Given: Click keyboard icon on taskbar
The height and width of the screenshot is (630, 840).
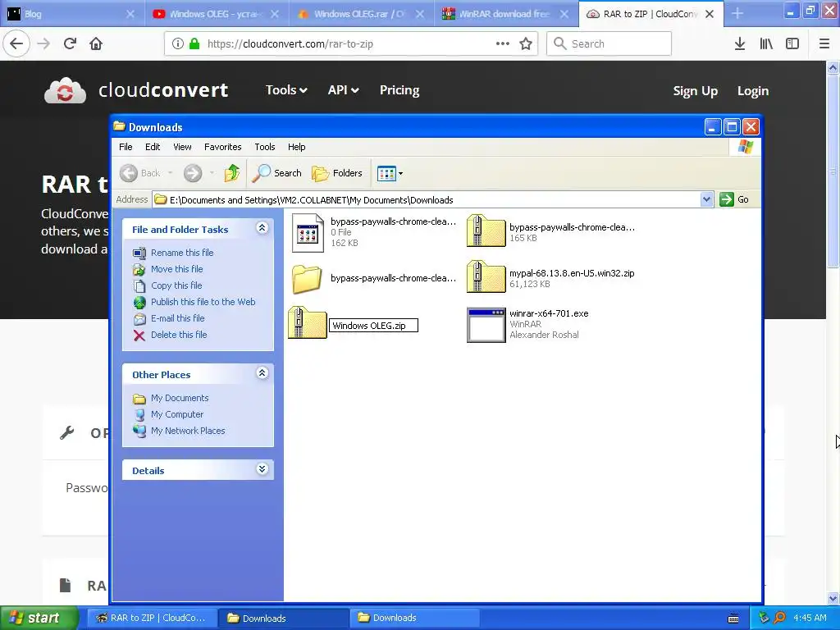Looking at the screenshot, I should point(733,619).
